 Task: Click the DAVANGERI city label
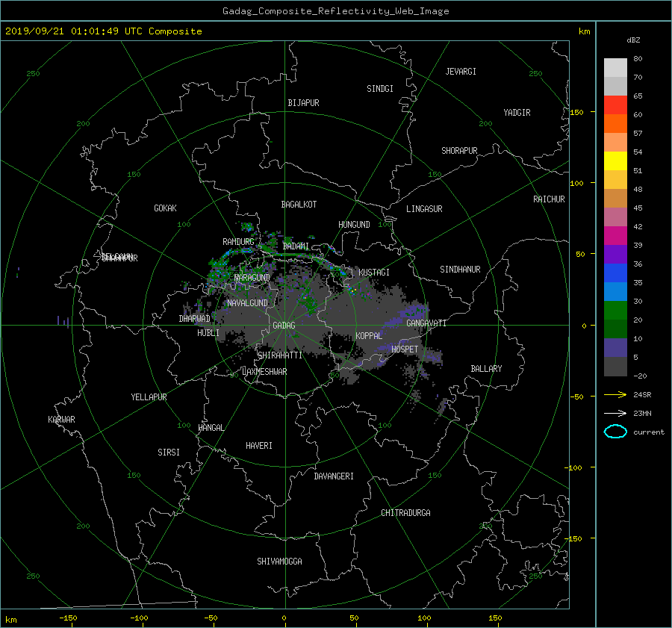334,476
